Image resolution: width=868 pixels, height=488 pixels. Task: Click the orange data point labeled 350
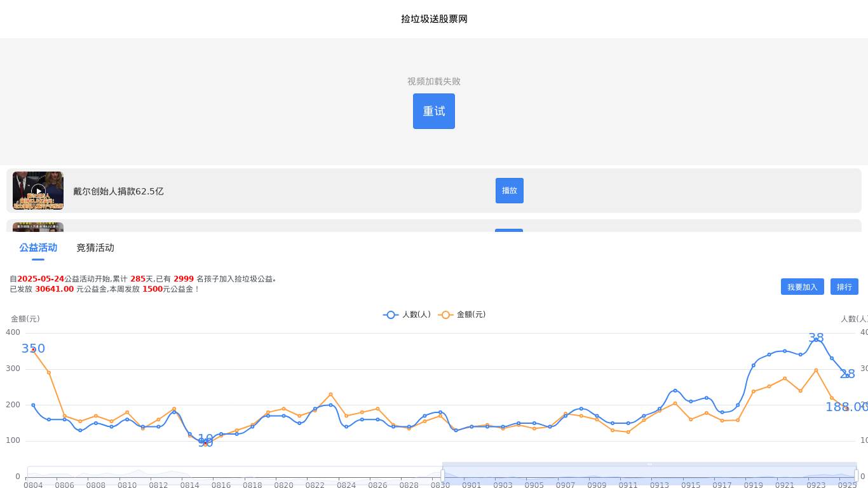click(33, 349)
